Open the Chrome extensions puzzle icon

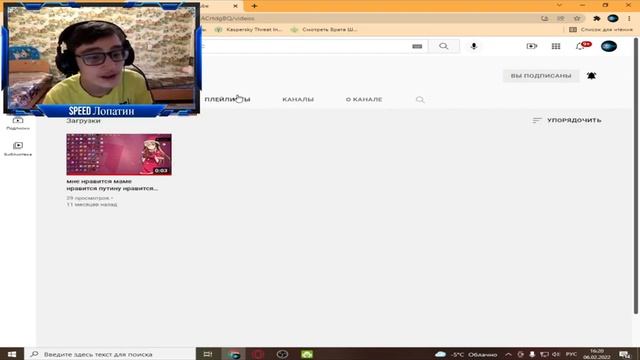596,18
